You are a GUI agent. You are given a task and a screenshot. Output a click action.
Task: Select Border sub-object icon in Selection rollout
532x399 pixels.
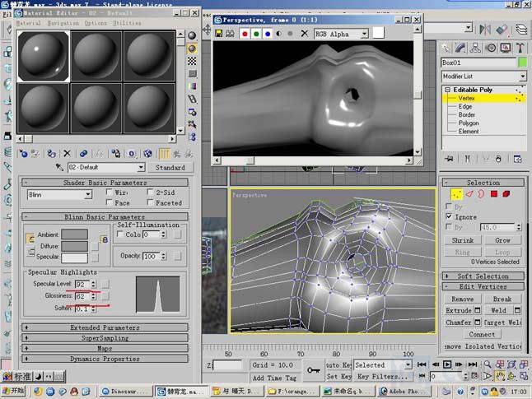coord(481,194)
